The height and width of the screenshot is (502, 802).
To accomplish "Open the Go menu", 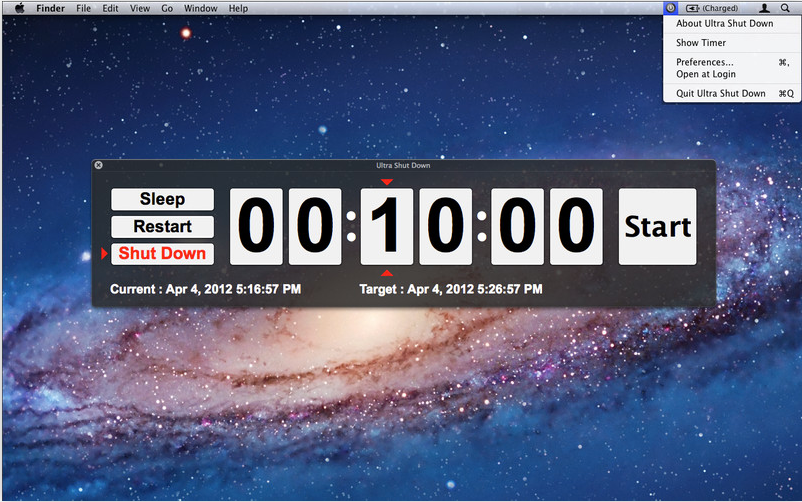I will 167,8.
